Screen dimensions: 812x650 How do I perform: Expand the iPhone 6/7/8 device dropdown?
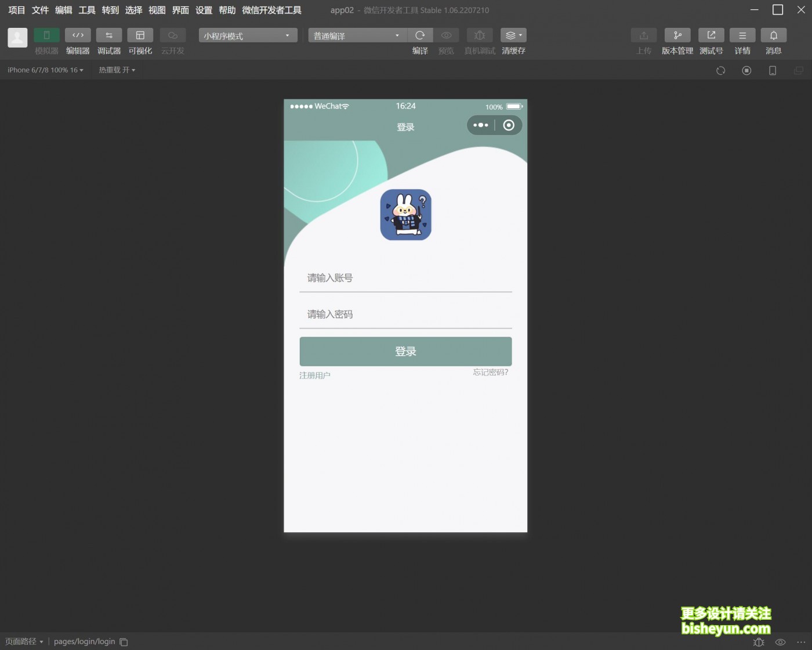coord(45,70)
